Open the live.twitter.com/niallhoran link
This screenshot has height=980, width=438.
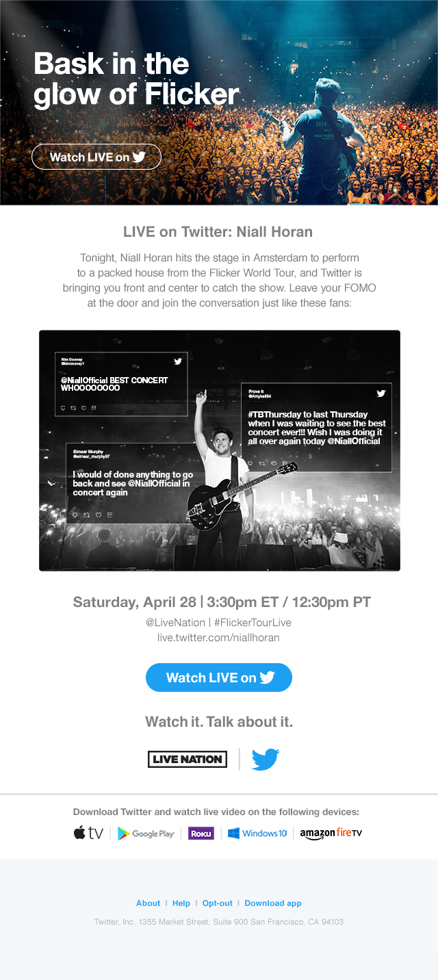218,637
